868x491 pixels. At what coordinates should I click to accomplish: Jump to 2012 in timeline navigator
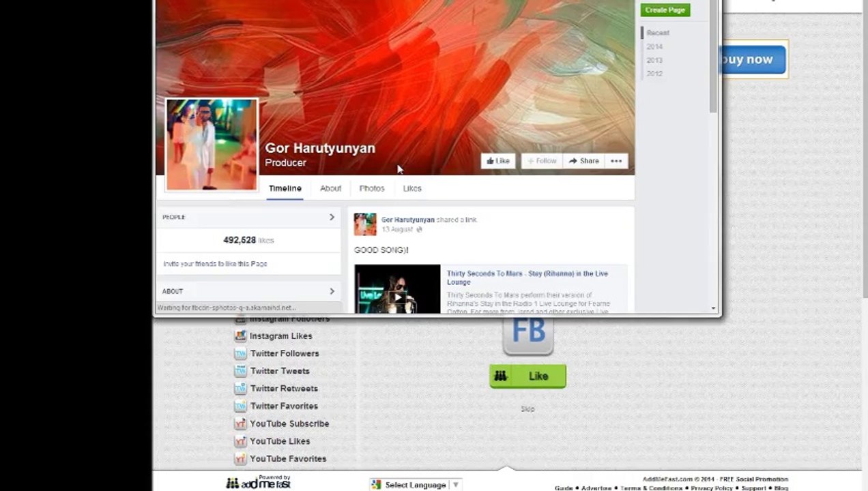click(x=654, y=73)
